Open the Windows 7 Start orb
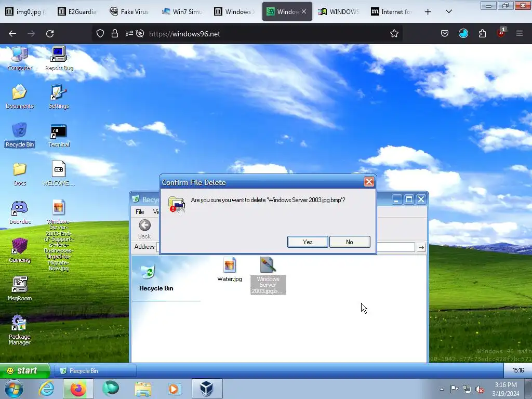Viewport: 532px width, 399px height. (14, 389)
